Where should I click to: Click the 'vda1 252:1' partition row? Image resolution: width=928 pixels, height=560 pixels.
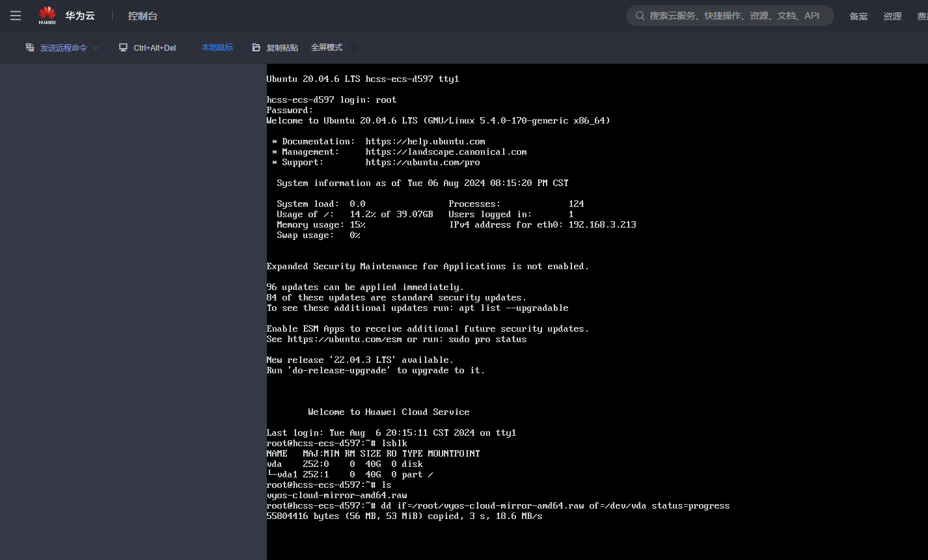[x=349, y=474]
